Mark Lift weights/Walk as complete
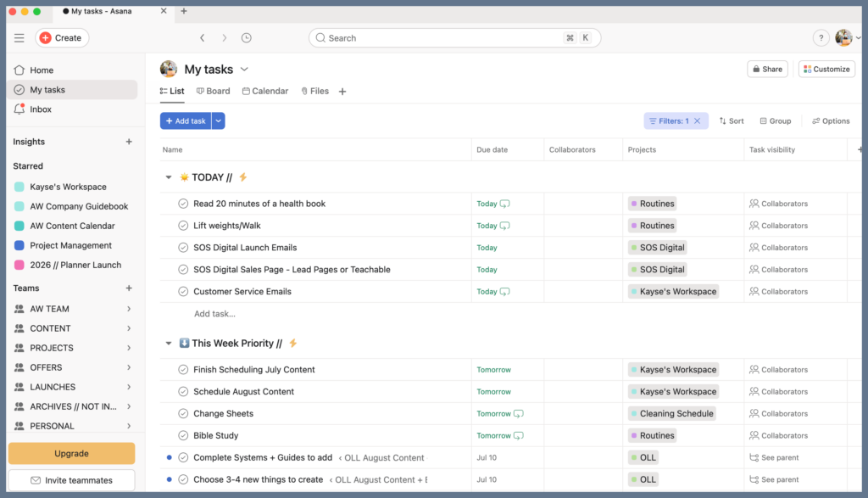The height and width of the screenshot is (498, 868). (183, 226)
